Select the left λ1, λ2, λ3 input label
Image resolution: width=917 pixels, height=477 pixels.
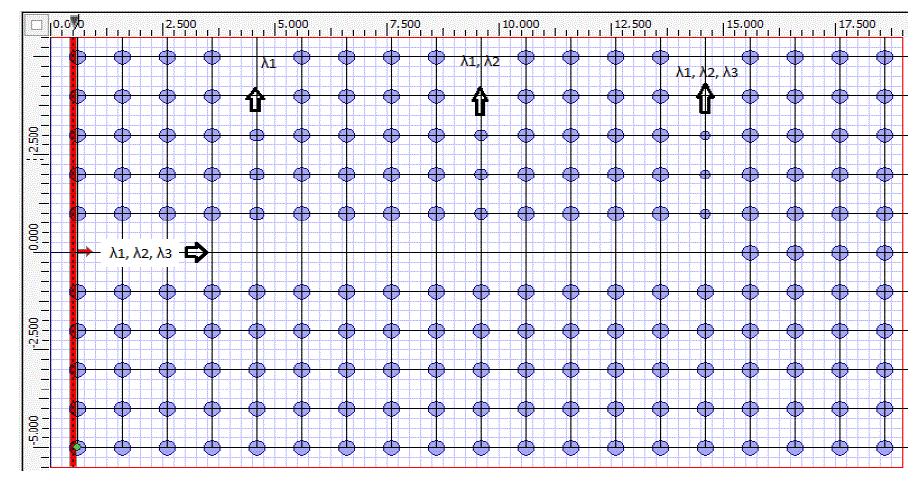tap(142, 253)
